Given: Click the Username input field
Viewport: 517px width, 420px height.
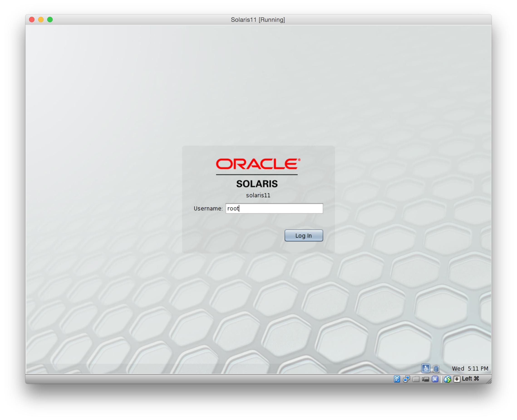Looking at the screenshot, I should (x=274, y=208).
